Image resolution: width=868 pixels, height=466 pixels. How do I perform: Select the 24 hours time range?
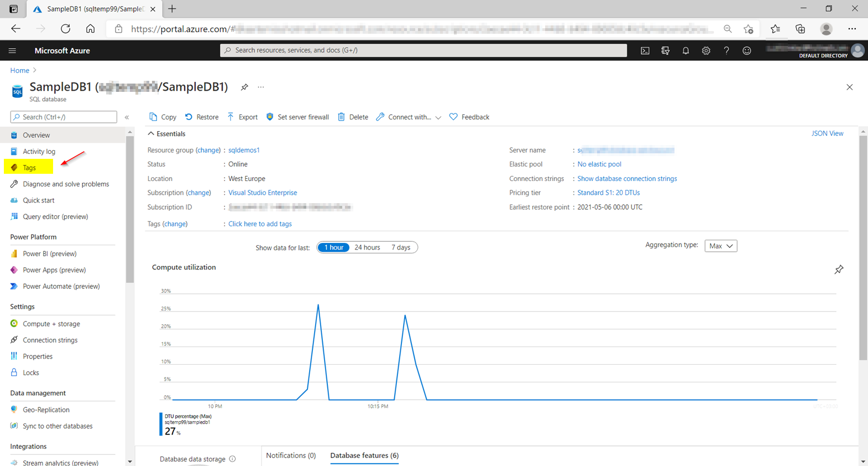[x=367, y=247]
